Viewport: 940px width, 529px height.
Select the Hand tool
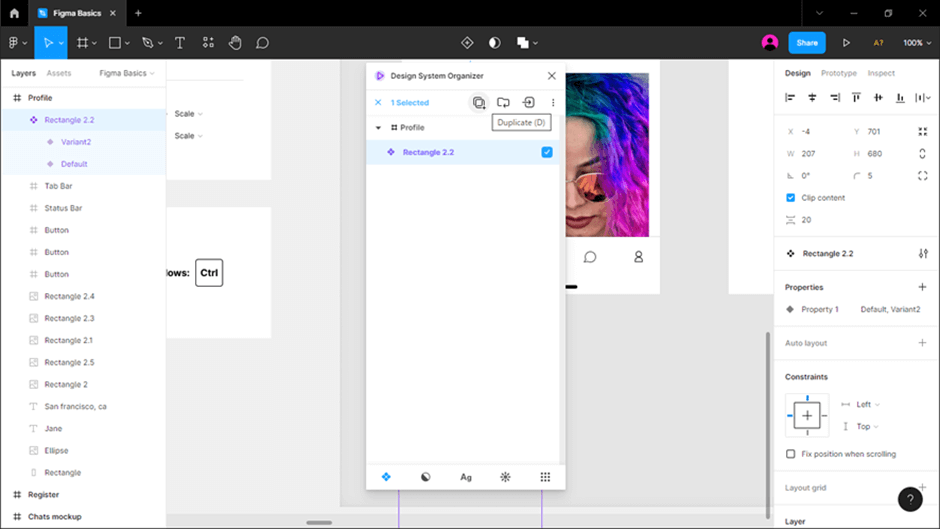pos(235,43)
